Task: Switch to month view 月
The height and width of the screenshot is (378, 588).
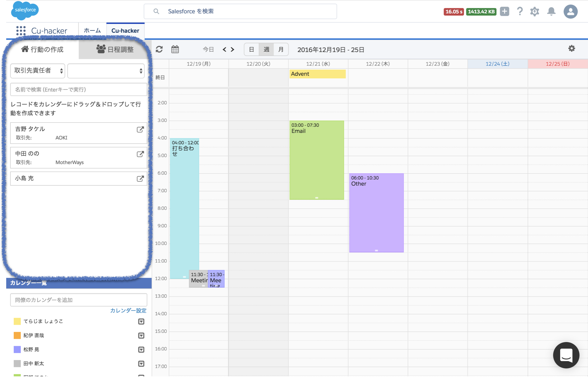Action: click(281, 50)
